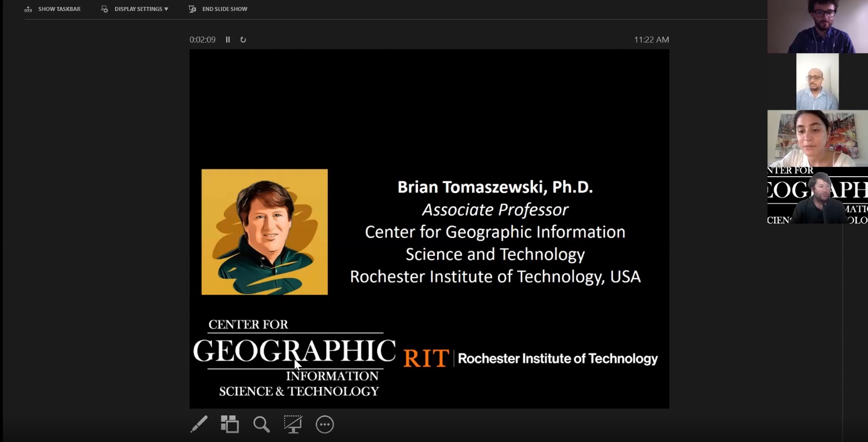868x442 pixels.
Task: Click the cartoon portrait on the slide
Action: (264, 232)
